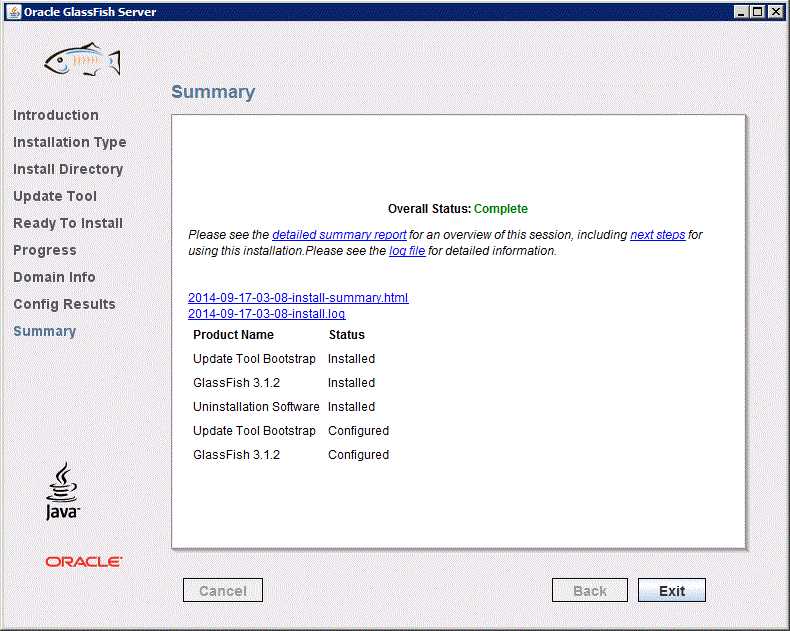
Task: Select the Installation Type step
Action: [70, 143]
